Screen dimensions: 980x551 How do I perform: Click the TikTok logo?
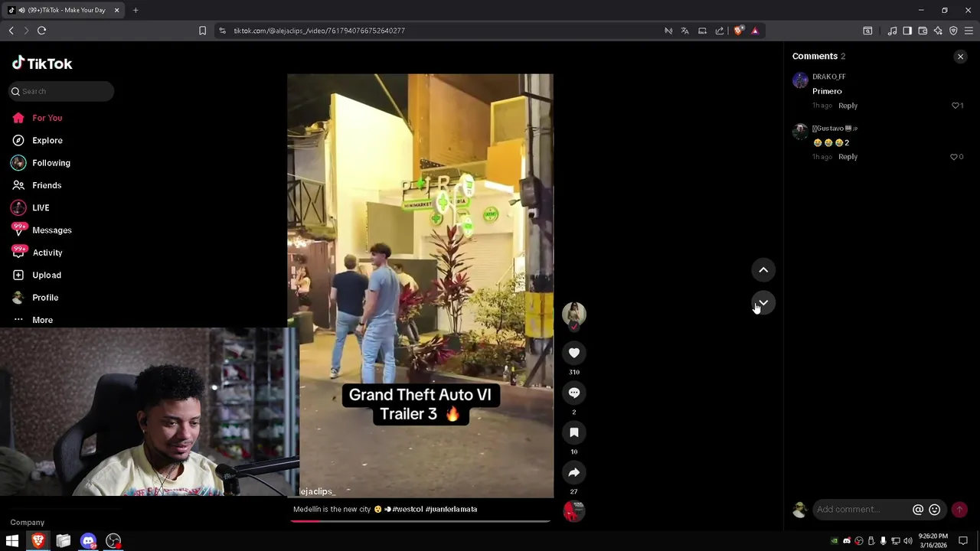click(42, 64)
